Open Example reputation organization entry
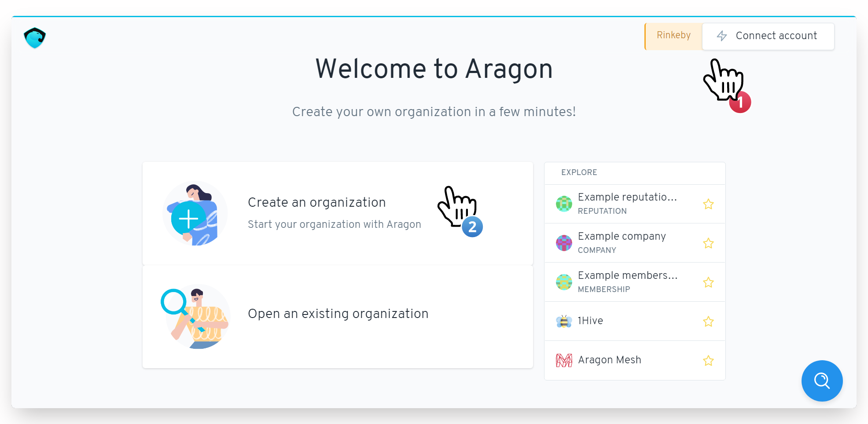This screenshot has height=424, width=868. point(635,204)
